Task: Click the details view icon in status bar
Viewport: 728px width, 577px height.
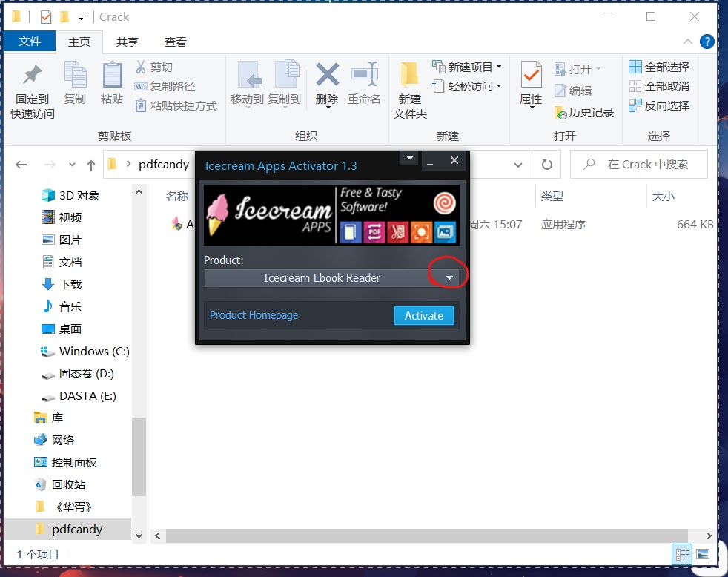Action: [683, 554]
